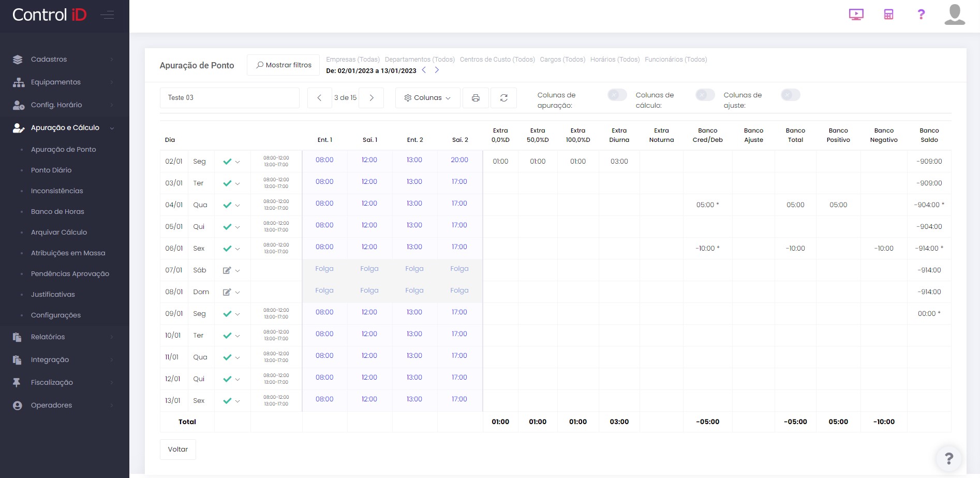Click the green check icon on the 02/01 row

point(227,162)
